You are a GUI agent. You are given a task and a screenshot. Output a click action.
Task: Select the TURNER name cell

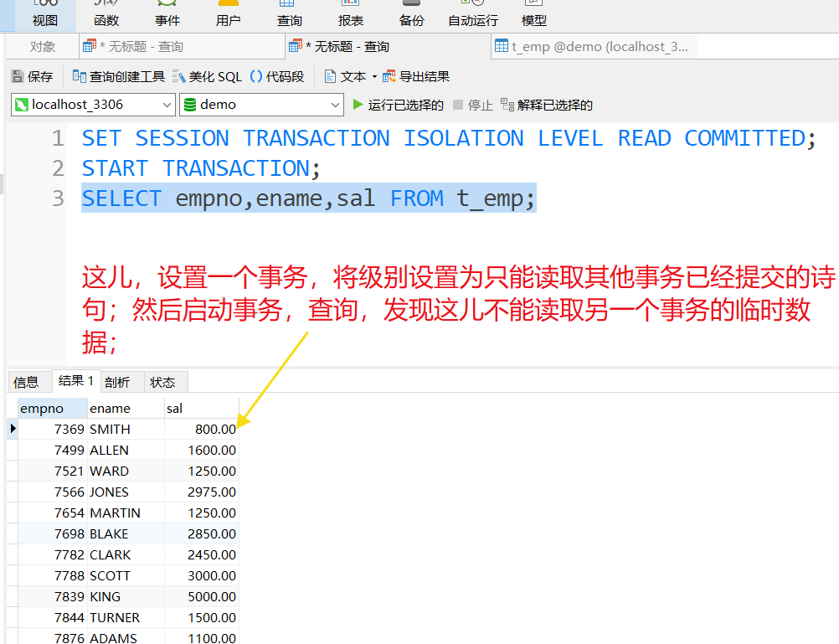click(x=126, y=617)
